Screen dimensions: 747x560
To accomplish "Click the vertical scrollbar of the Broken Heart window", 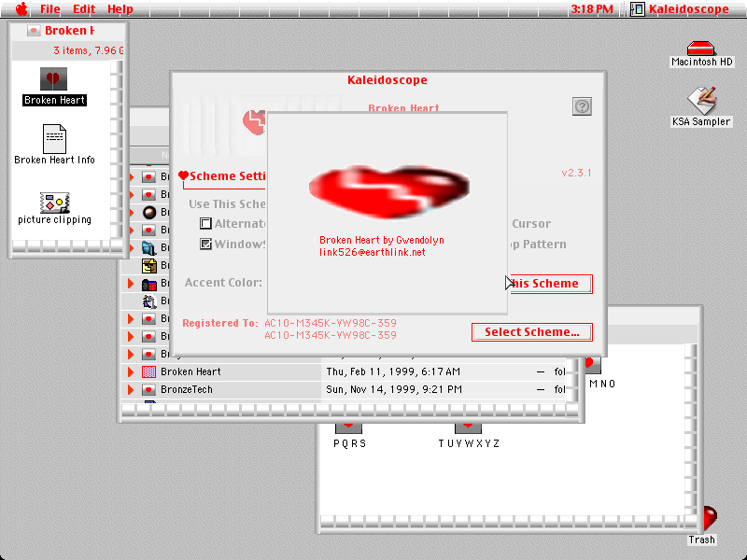I will click(116, 149).
